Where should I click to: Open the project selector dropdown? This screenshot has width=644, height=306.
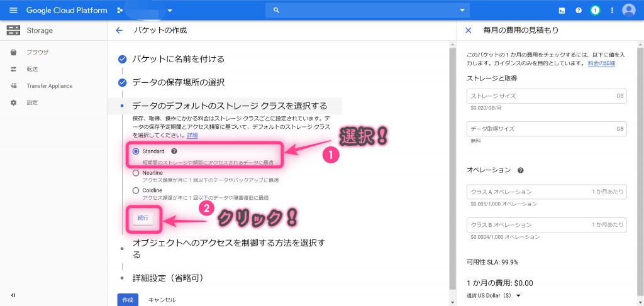[169, 11]
